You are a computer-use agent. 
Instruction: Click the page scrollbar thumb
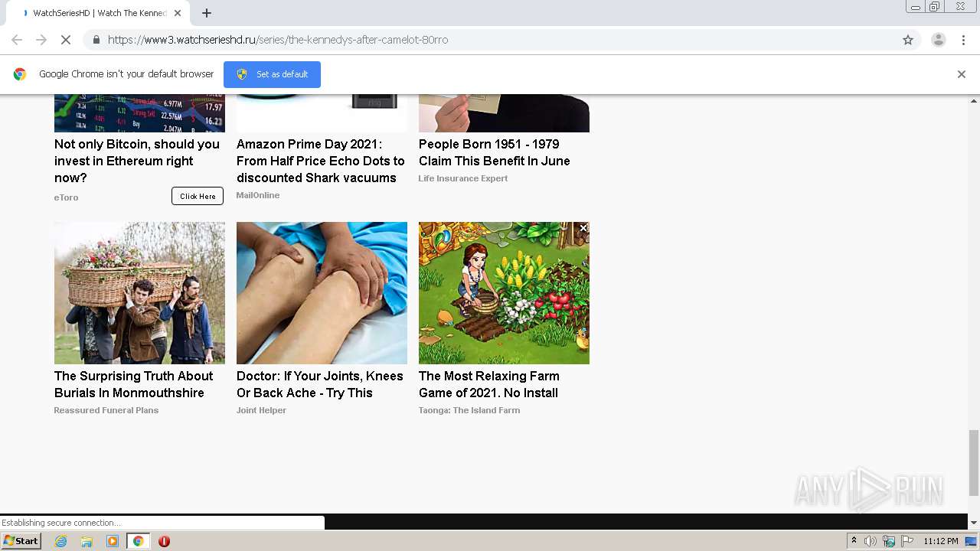click(x=974, y=463)
